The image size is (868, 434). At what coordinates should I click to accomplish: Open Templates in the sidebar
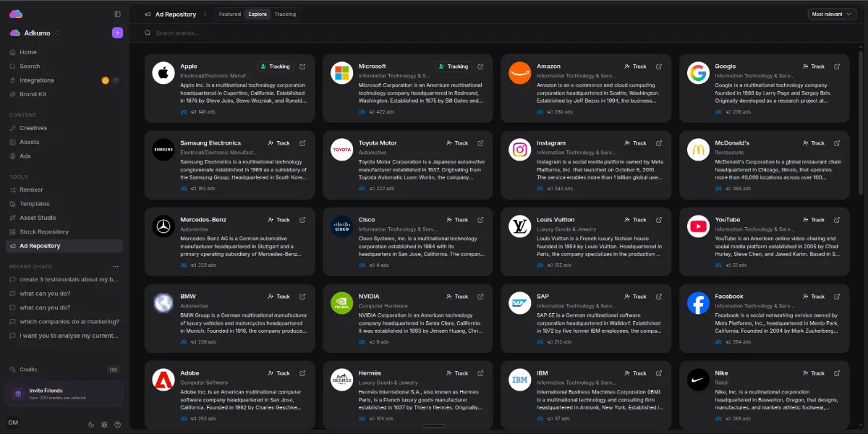[64, 204]
